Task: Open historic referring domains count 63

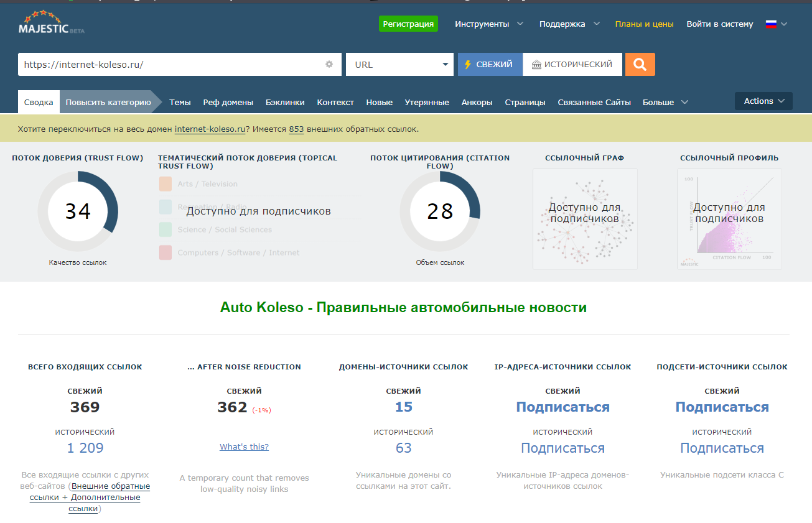Action: coord(404,448)
